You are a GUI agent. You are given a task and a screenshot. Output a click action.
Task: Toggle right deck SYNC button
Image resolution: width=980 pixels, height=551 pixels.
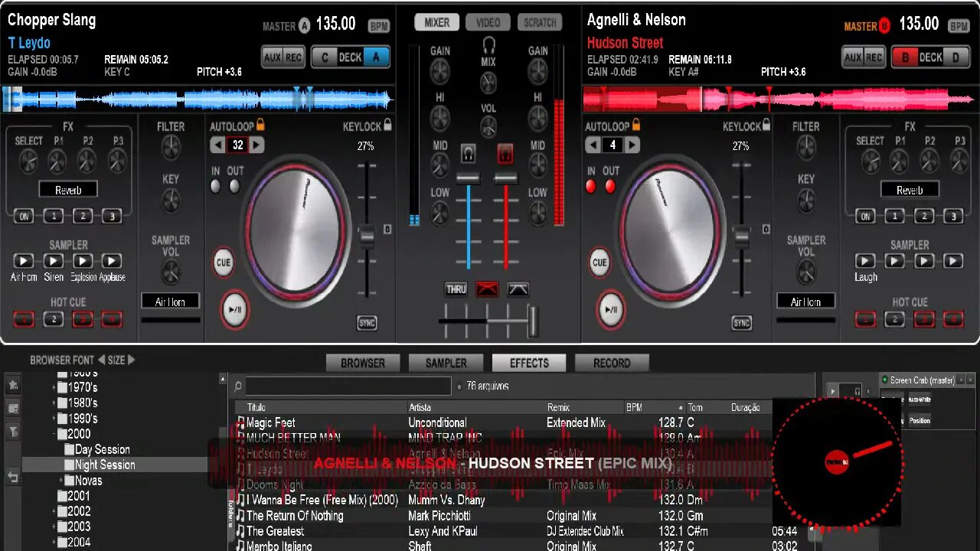(741, 323)
